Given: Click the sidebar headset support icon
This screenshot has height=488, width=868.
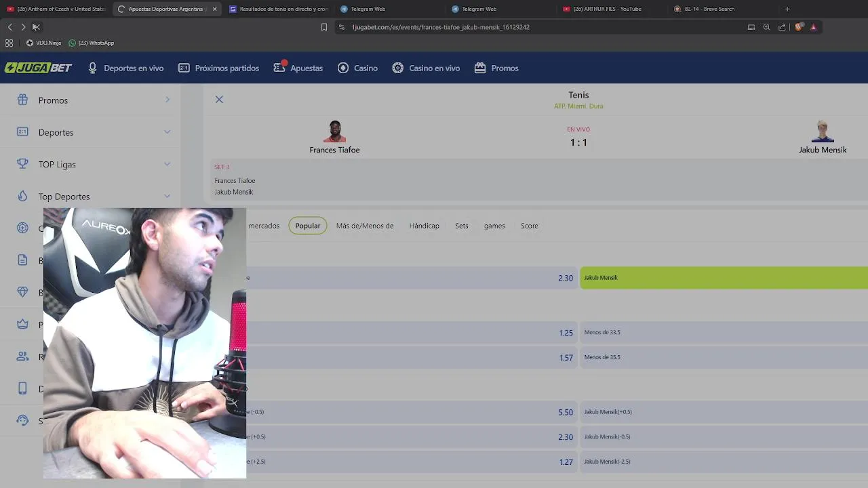Looking at the screenshot, I should coord(22,420).
